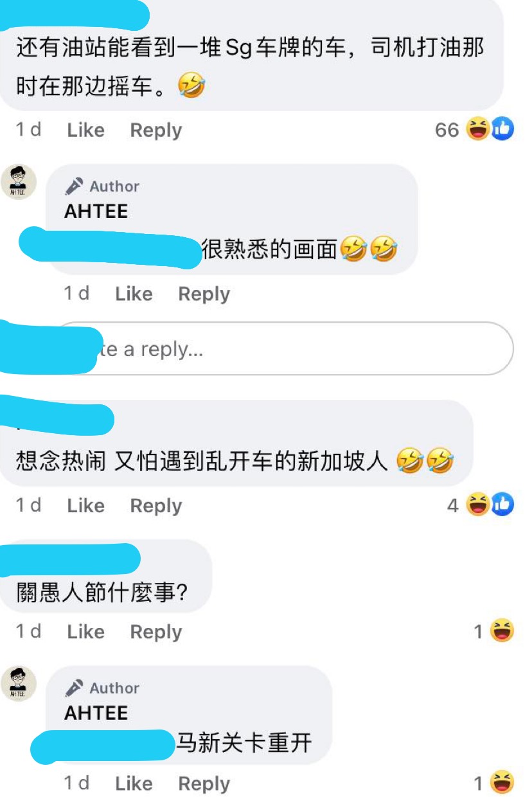Open reactions on the 66-reaction comment
The image size is (532, 797).
click(475, 130)
